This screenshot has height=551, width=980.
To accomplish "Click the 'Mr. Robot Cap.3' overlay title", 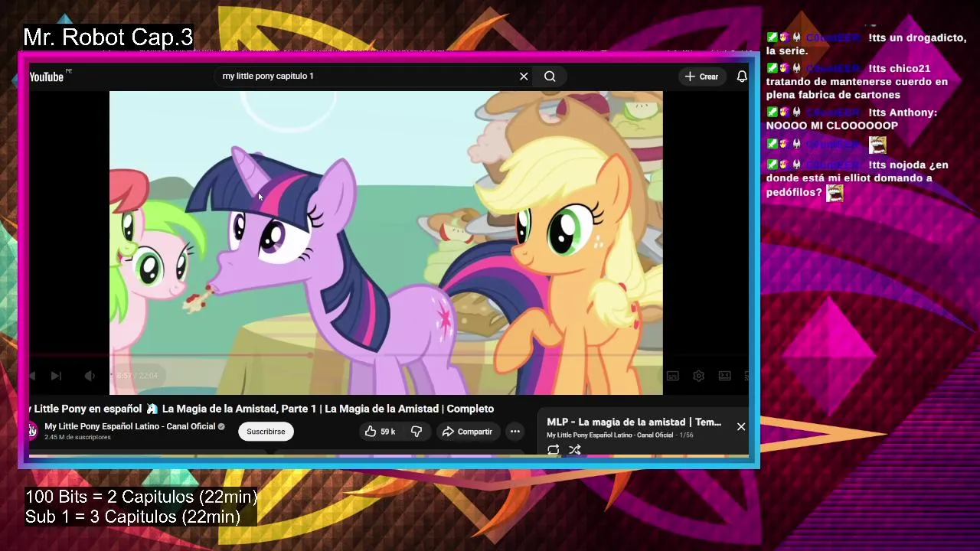I will 108,37.
